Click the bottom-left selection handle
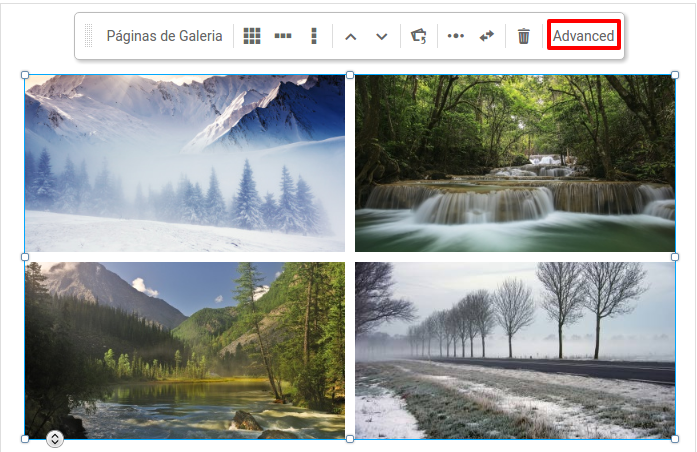The image size is (697, 452). pyautogui.click(x=25, y=439)
